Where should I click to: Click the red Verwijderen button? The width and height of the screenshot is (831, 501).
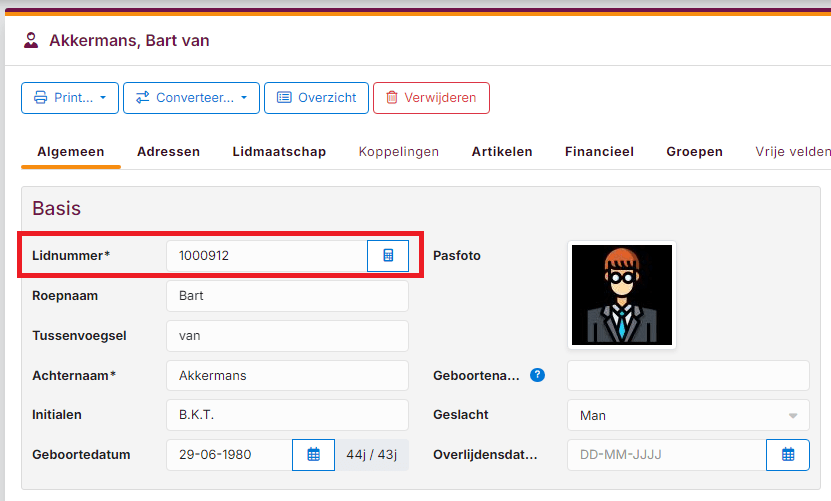431,98
